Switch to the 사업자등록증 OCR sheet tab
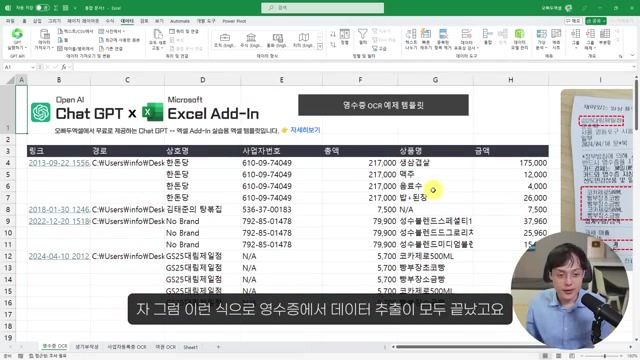Image resolution: width=640 pixels, height=360 pixels. (x=127, y=347)
